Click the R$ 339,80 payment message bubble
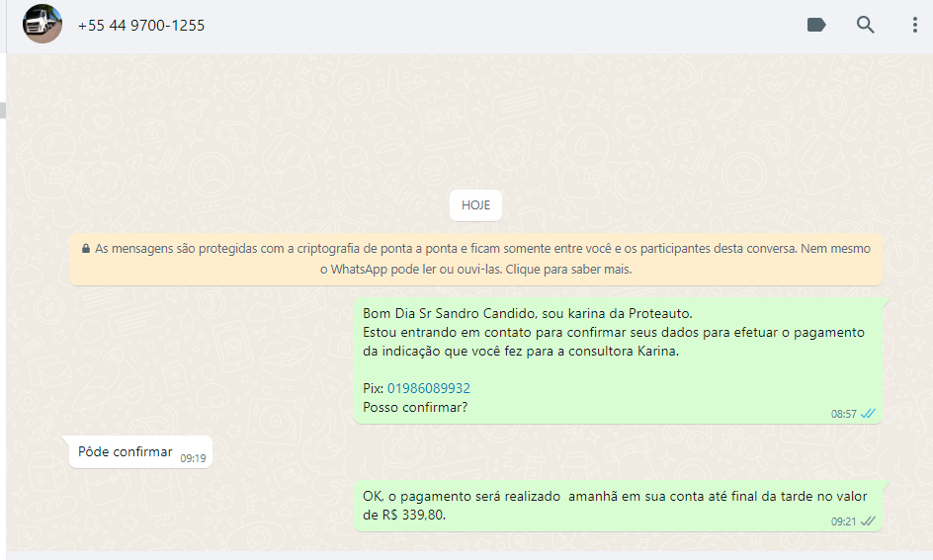933x560 pixels. tap(593, 505)
